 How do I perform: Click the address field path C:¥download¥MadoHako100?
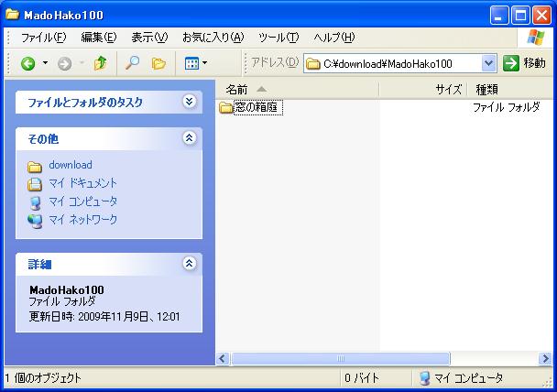[388, 64]
